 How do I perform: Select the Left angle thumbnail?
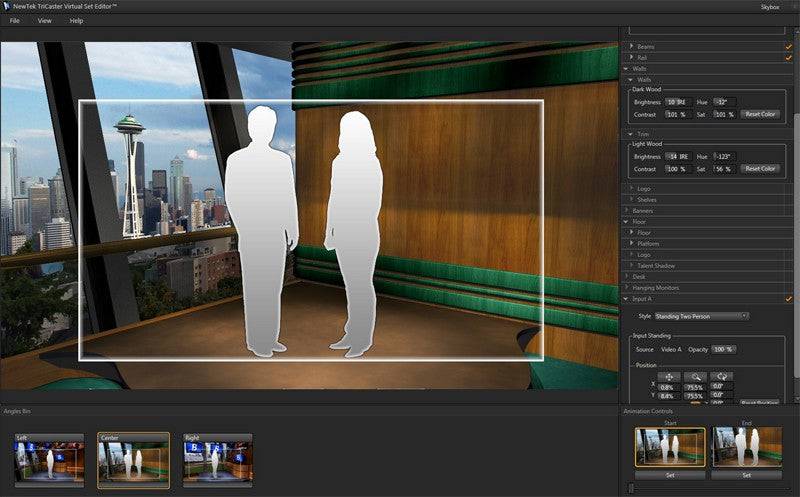coord(49,461)
